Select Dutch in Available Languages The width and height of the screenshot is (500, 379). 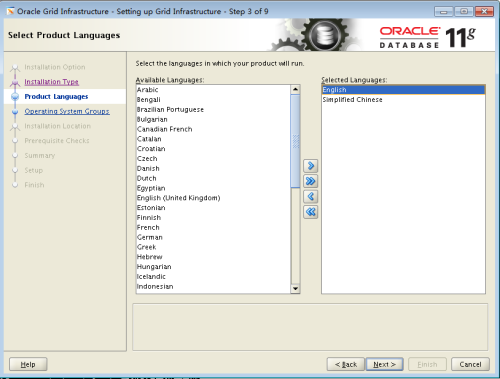pyautogui.click(x=213, y=178)
